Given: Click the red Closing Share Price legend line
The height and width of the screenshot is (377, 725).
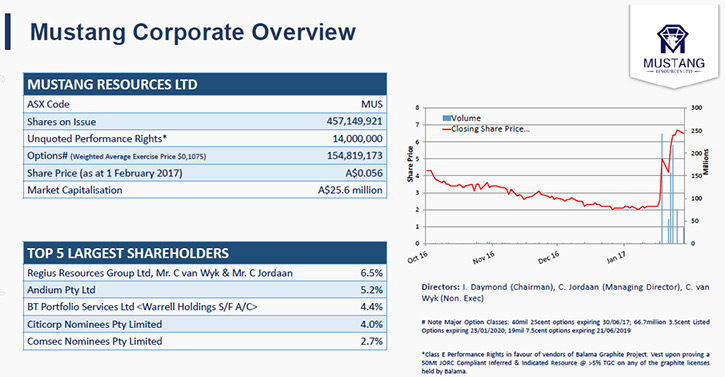Looking at the screenshot, I should (x=446, y=129).
